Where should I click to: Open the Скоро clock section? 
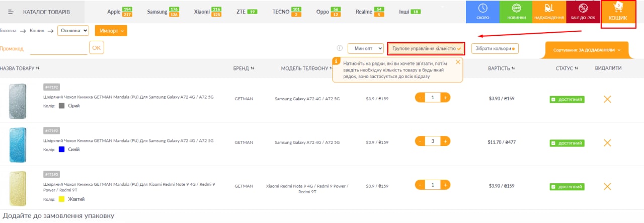[482, 12]
